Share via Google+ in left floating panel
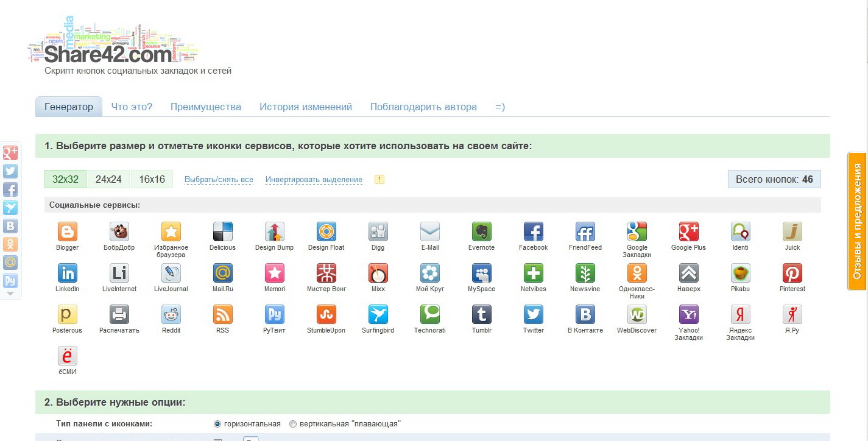The width and height of the screenshot is (868, 441). click(10, 153)
